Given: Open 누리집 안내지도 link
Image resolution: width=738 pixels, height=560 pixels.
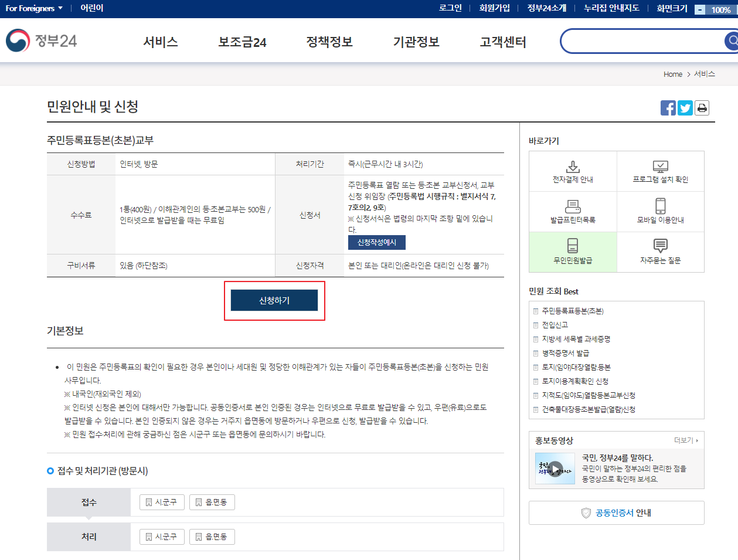Looking at the screenshot, I should 611,8.
